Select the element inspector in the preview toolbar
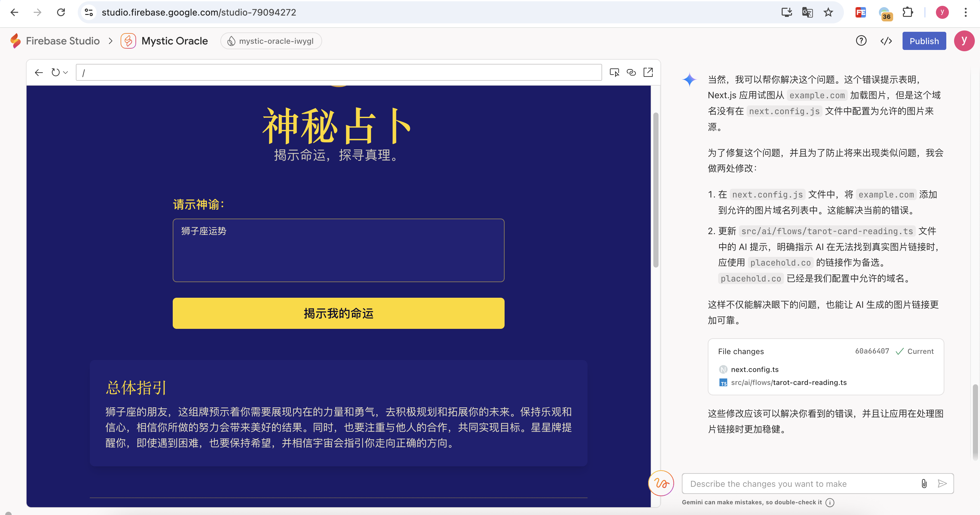 click(x=614, y=72)
